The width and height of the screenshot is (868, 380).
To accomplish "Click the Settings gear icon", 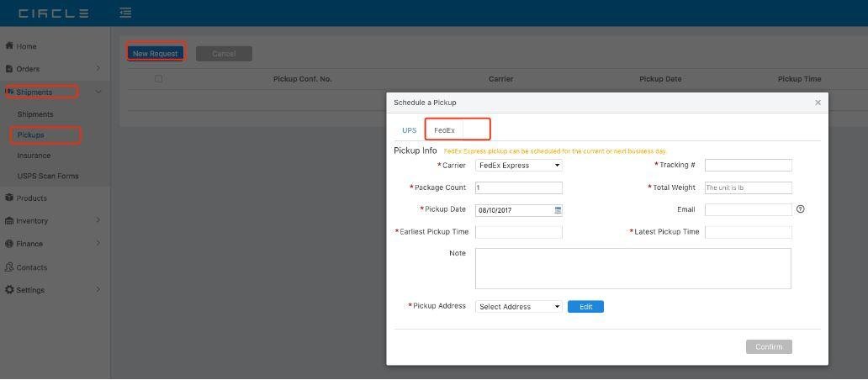I will (9, 290).
